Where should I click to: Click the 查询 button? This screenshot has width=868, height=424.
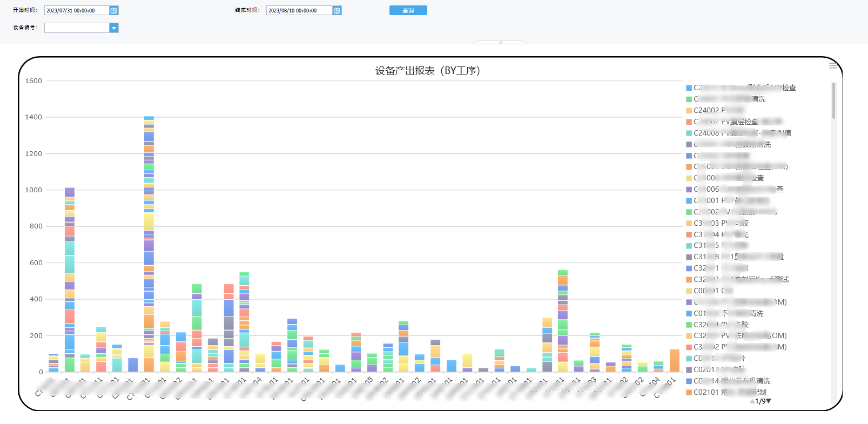tap(408, 10)
